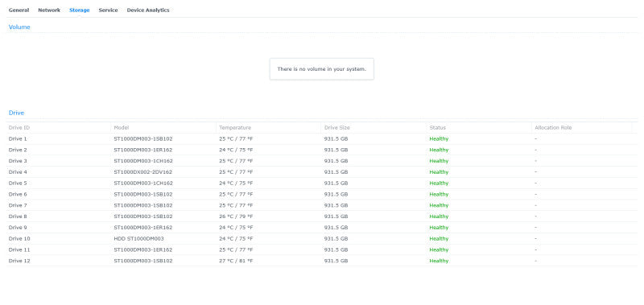This screenshot has height=305, width=644.
Task: Select the Drive 5 row label
Action: 18,183
